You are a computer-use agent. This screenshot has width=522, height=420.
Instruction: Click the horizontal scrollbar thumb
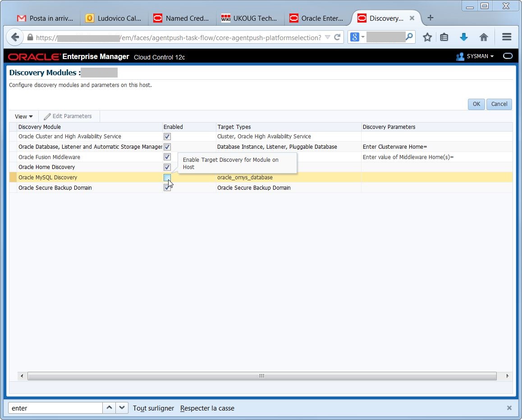coord(261,376)
